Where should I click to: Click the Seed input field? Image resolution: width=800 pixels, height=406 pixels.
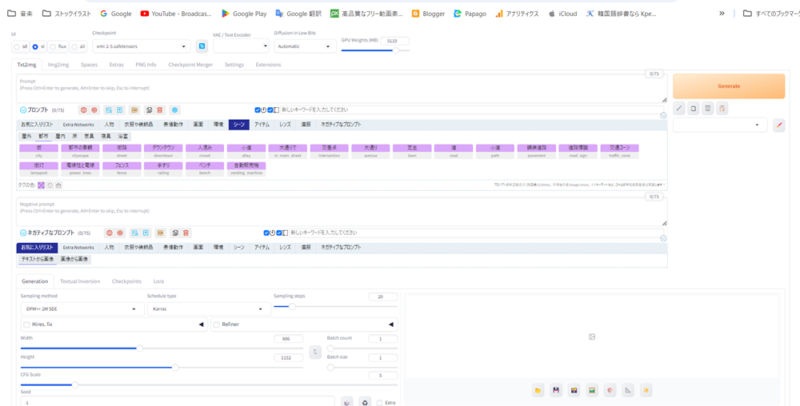point(178,402)
